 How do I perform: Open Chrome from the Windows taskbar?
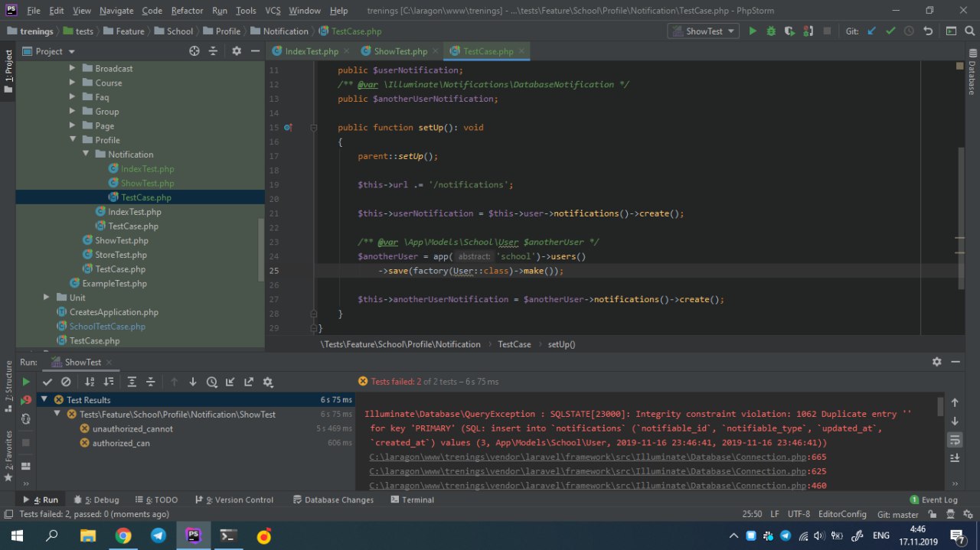[123, 536]
